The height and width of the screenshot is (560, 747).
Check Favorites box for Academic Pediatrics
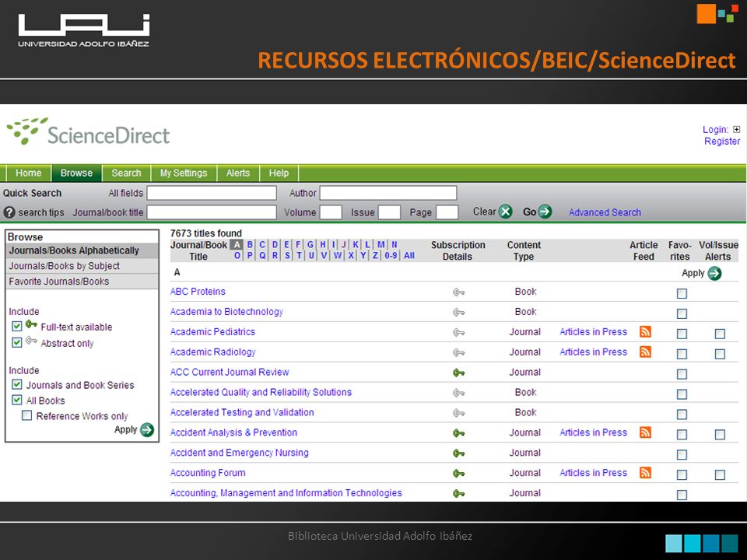(682, 334)
